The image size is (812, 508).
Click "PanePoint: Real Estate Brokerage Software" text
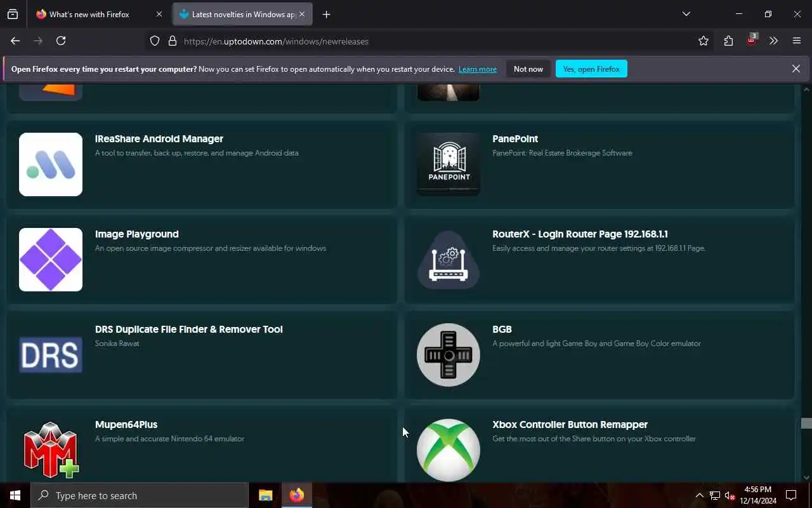pyautogui.click(x=562, y=153)
